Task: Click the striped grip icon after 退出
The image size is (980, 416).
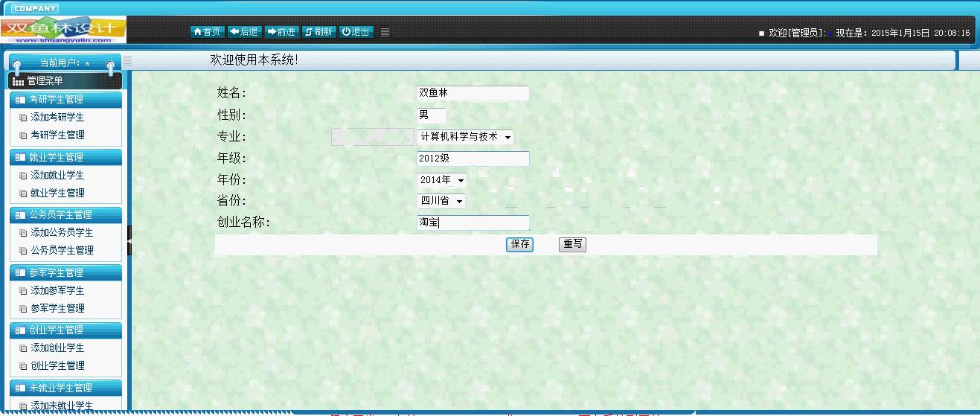Action: (x=385, y=33)
